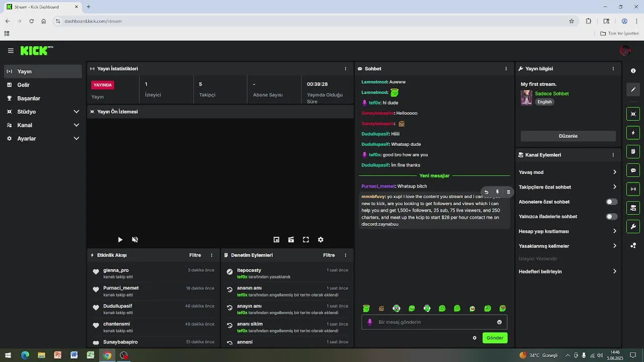Open Yavaş mod settings

(568, 172)
